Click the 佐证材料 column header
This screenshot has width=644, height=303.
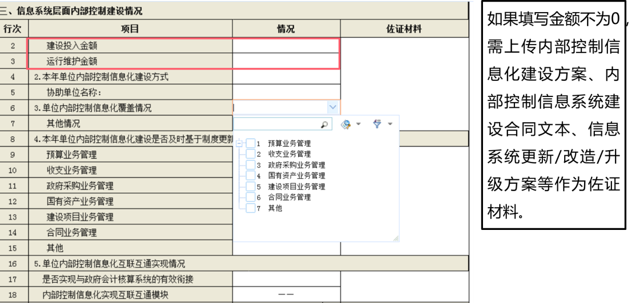point(404,29)
